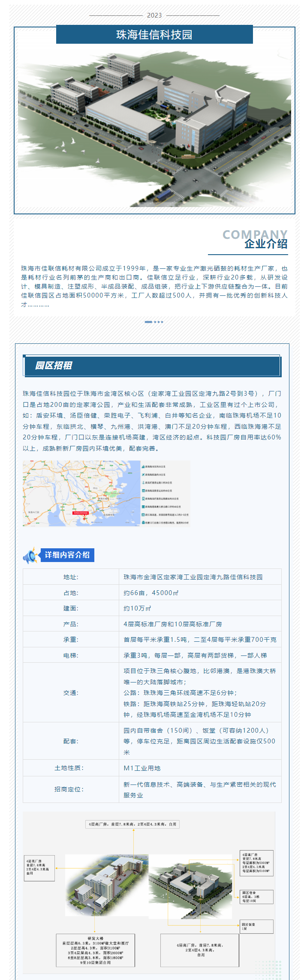Click the value M1工业用地
Image resolution: width=307 pixels, height=980 pixels.
click(x=142, y=768)
